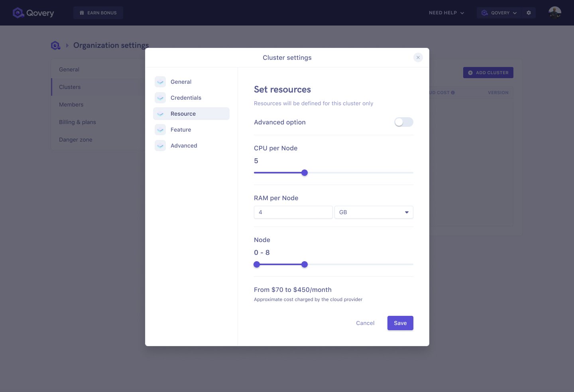Screen dimensions: 574x392
Task: Click the RAM per Node value field
Action: click(293, 212)
